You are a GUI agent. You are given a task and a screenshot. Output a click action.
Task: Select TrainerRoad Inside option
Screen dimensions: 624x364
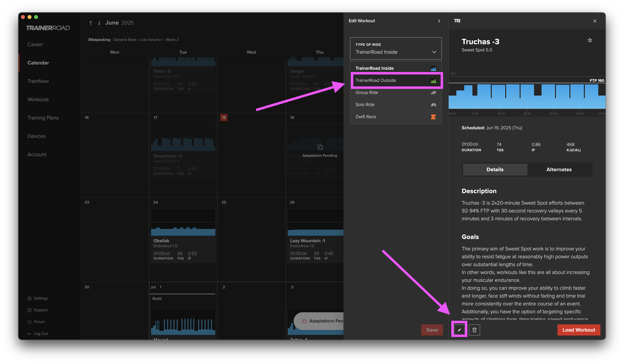pos(395,68)
